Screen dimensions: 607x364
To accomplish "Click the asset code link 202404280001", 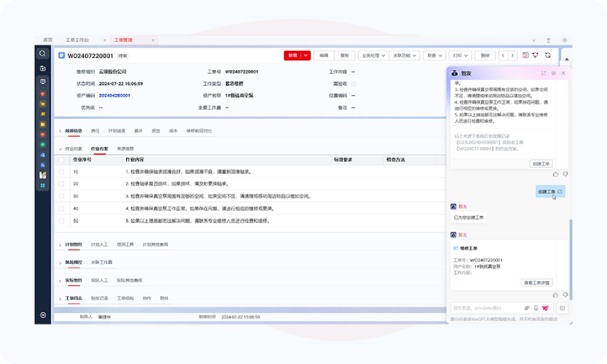I will 114,96.
